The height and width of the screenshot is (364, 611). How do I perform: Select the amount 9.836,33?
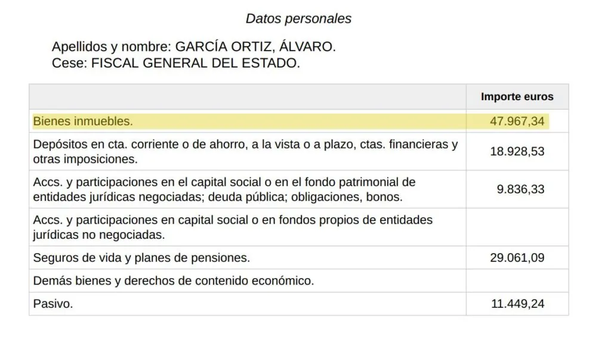point(520,189)
